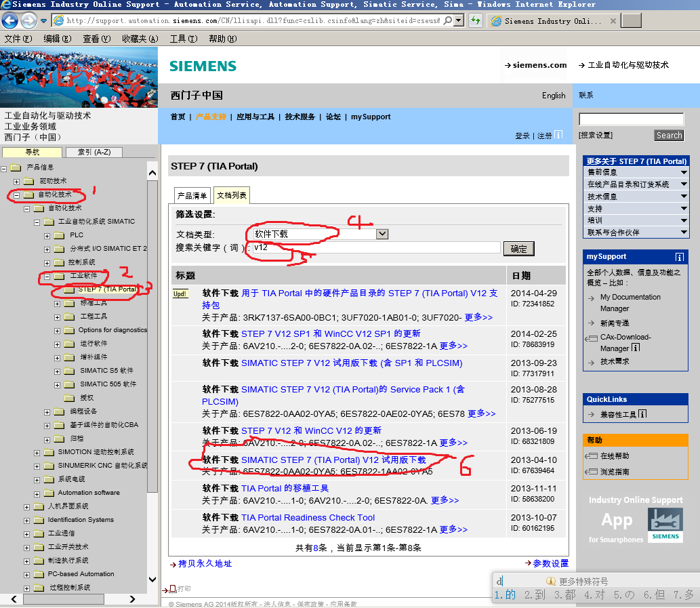This screenshot has height=608, width=700.
Task: Click the English language link
Action: point(554,96)
